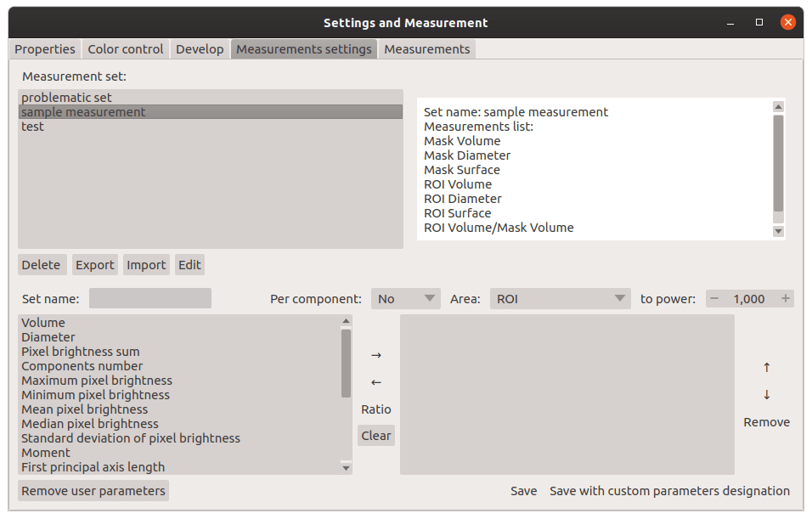Click the set details pane scrollbar thumb

(x=778, y=163)
